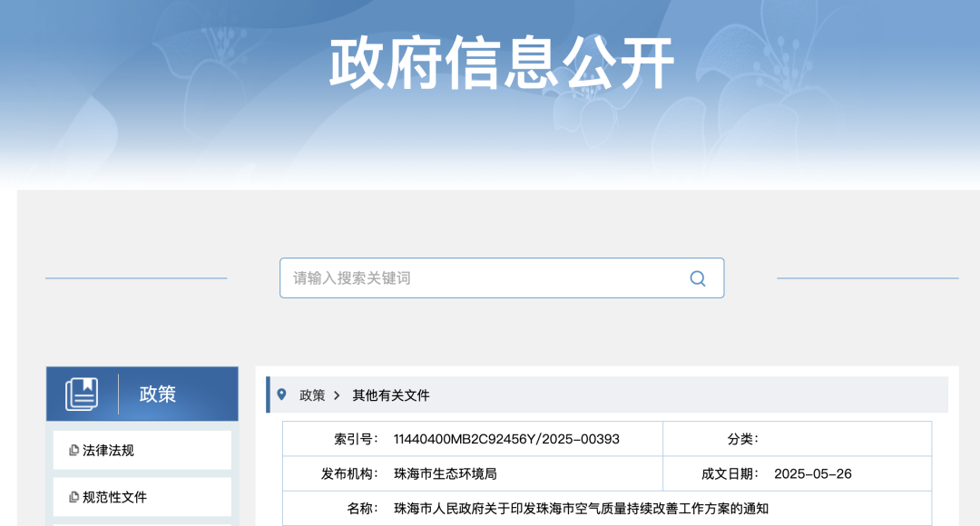
Task: Click the 政府信息公开 page title
Action: point(501,63)
